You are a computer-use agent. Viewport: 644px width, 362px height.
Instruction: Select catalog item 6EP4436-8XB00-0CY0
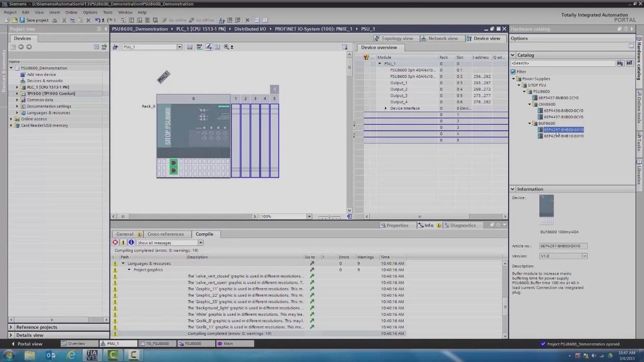563,110
